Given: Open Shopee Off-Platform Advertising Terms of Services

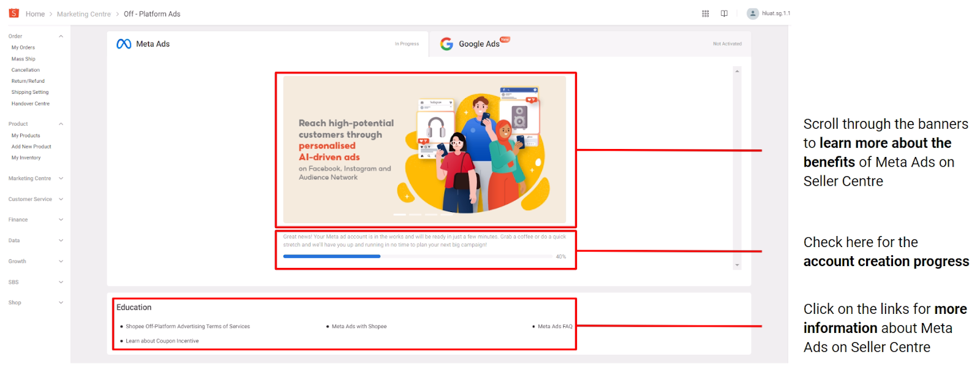Looking at the screenshot, I should [x=187, y=327].
